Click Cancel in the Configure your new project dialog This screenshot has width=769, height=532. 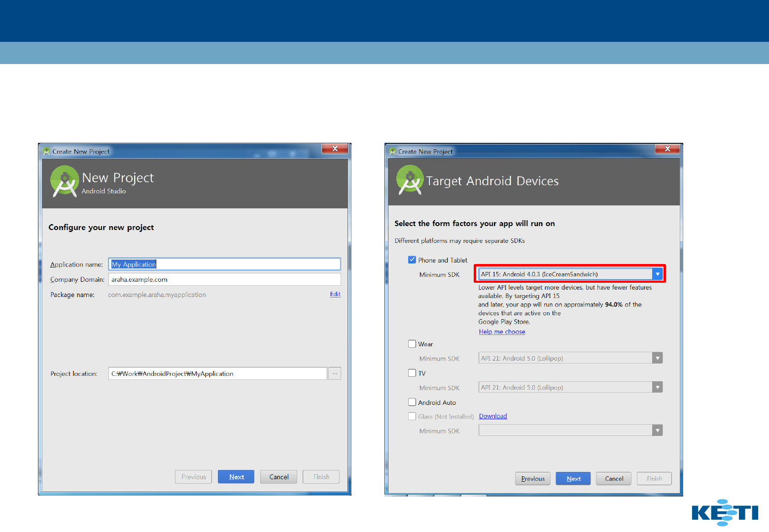tap(279, 477)
